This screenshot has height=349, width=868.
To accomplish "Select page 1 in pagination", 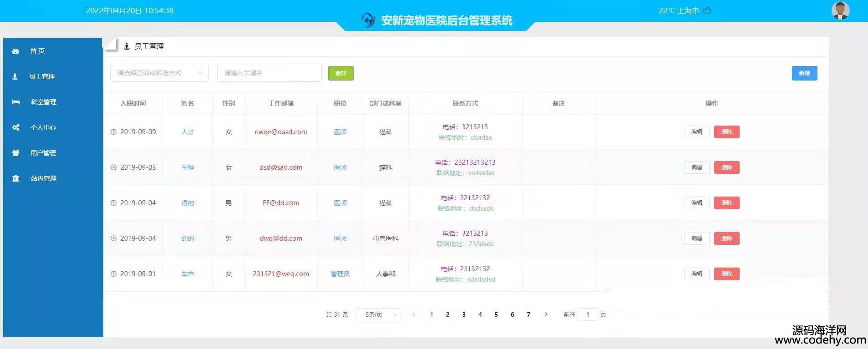I will pos(431,314).
